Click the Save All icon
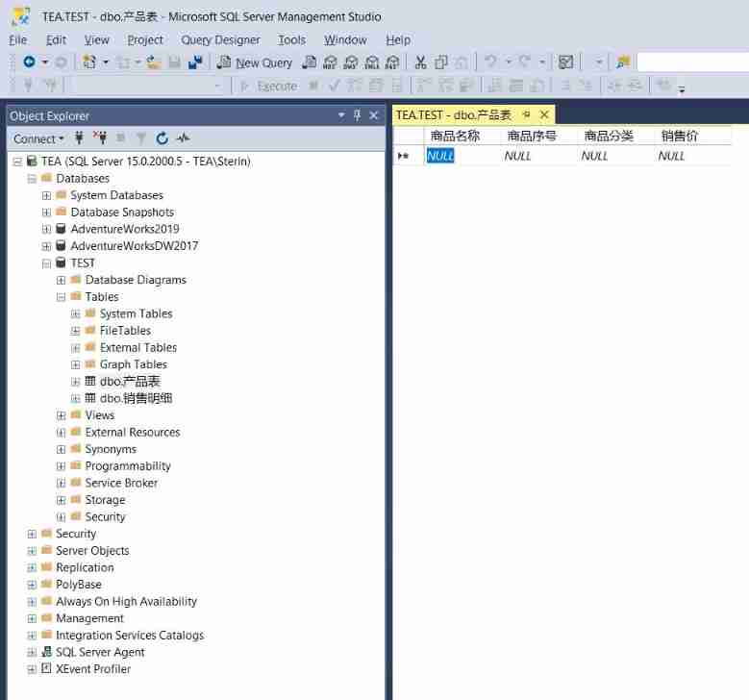The image size is (749, 700). click(x=195, y=62)
